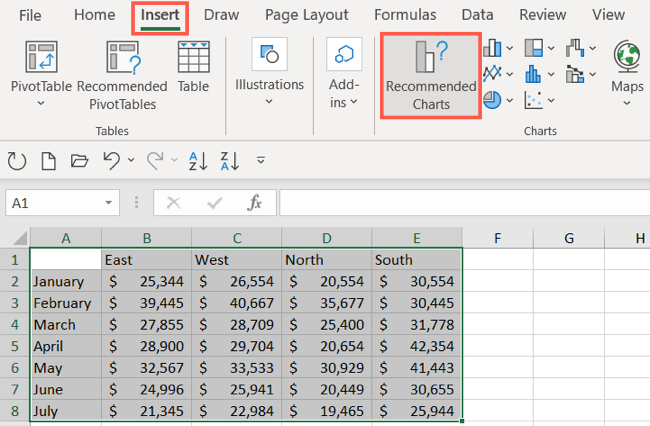This screenshot has width=650, height=426.
Task: Insert a Table from the ribbon
Action: [x=193, y=72]
